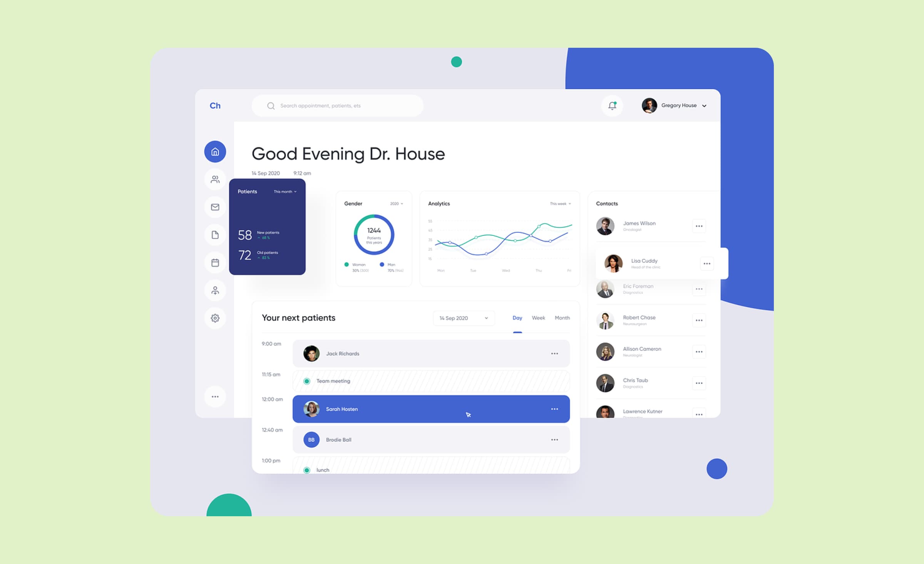Click the notifications bell icon
The image size is (924, 564).
point(613,106)
